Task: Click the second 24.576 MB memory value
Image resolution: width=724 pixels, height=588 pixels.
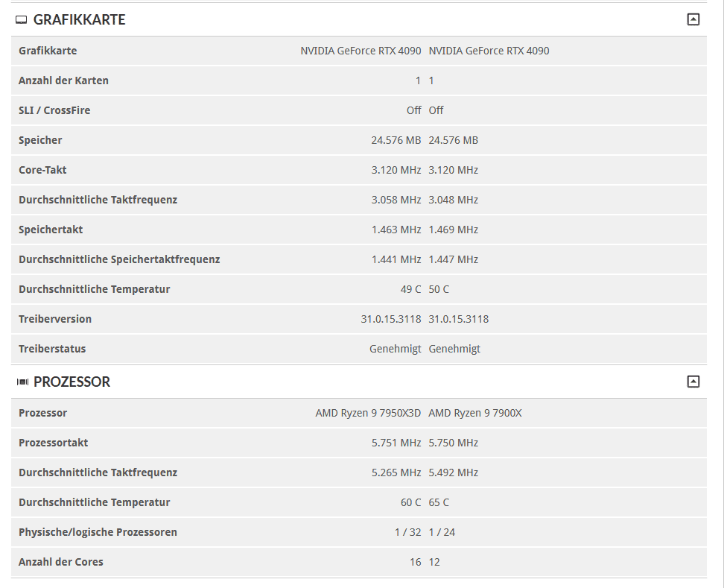Action: coord(454,140)
